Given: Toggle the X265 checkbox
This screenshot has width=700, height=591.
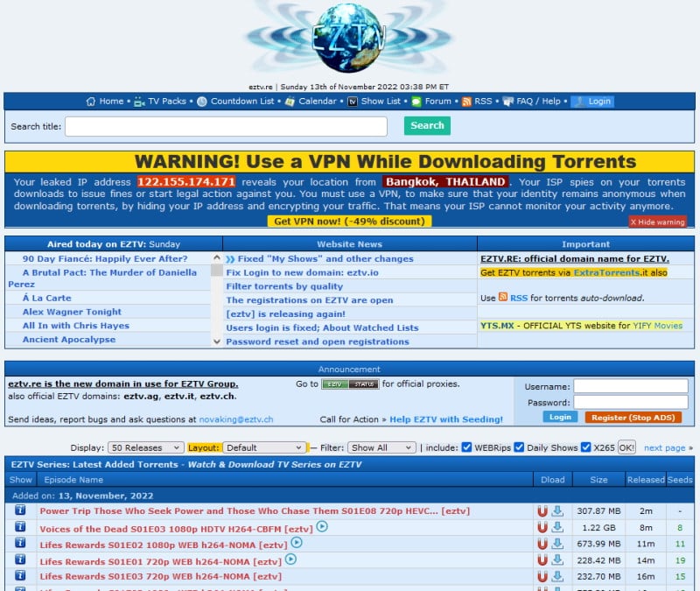Looking at the screenshot, I should pos(584,447).
